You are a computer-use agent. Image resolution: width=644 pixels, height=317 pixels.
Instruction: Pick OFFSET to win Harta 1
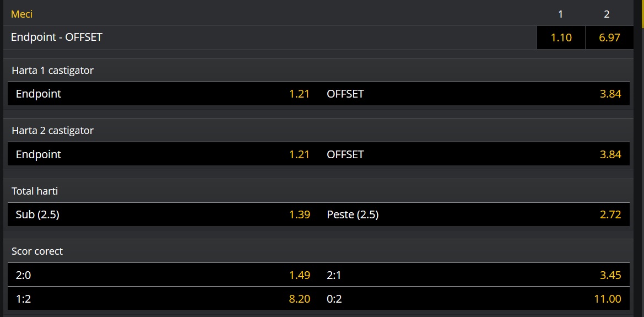[x=474, y=94]
